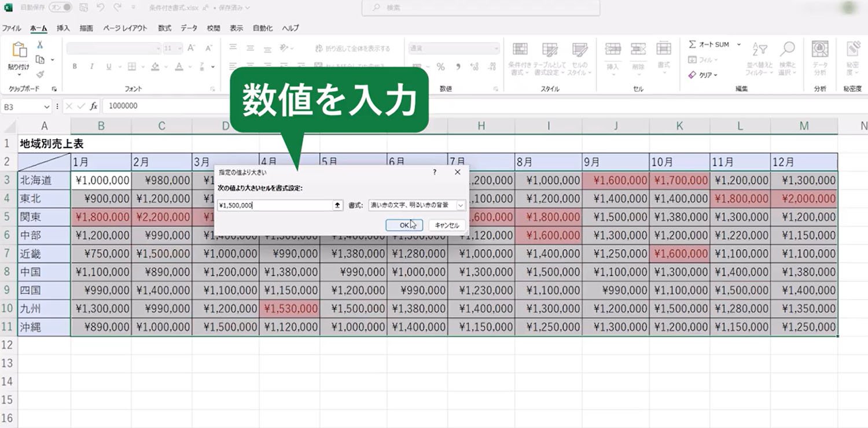
Task: Toggle underline formatting U
Action: 108,67
